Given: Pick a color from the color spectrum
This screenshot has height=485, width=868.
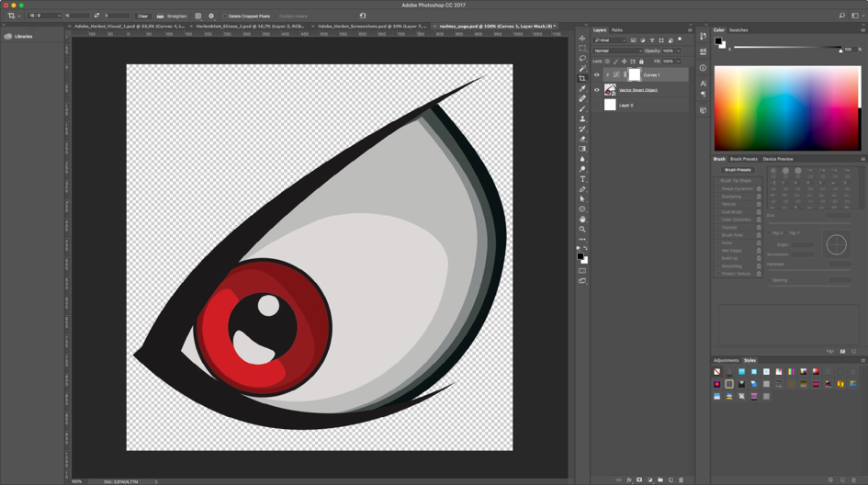Looking at the screenshot, I should pyautogui.click(x=787, y=108).
